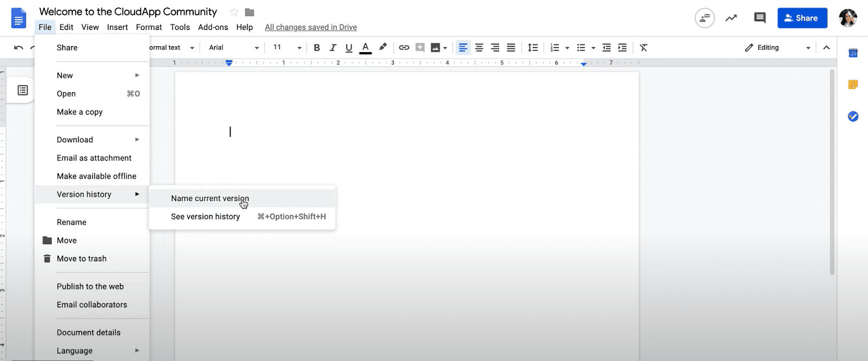Choose Move to trash
This screenshot has width=868, height=361.
coord(92,258)
